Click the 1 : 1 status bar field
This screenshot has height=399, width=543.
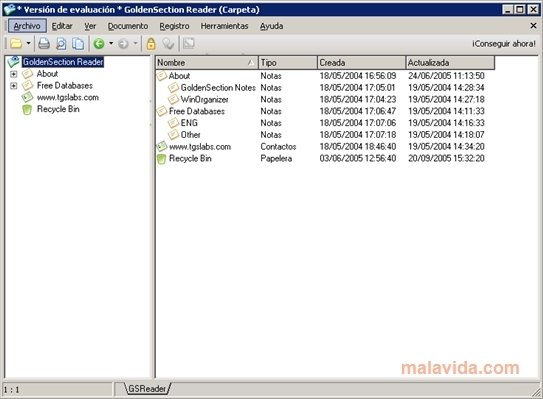coord(57,389)
